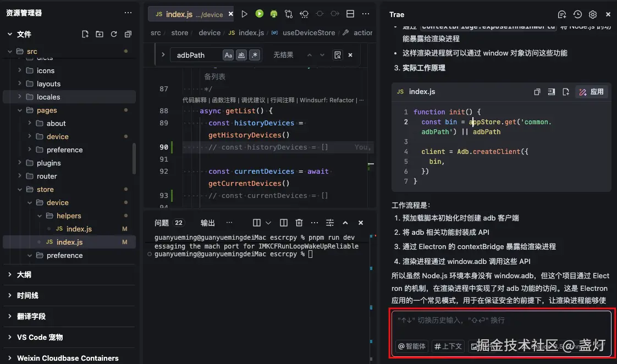Close the index.js editor tab

[x=231, y=14]
